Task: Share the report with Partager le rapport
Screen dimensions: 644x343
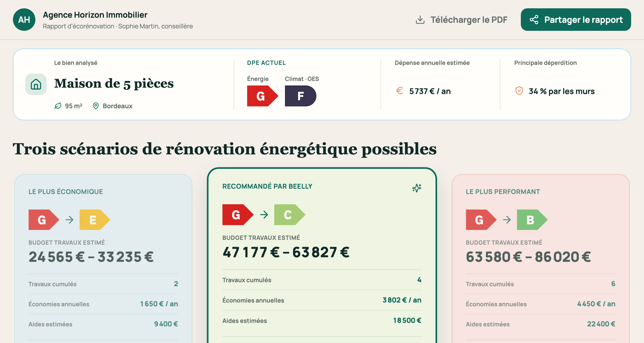Action: click(576, 20)
